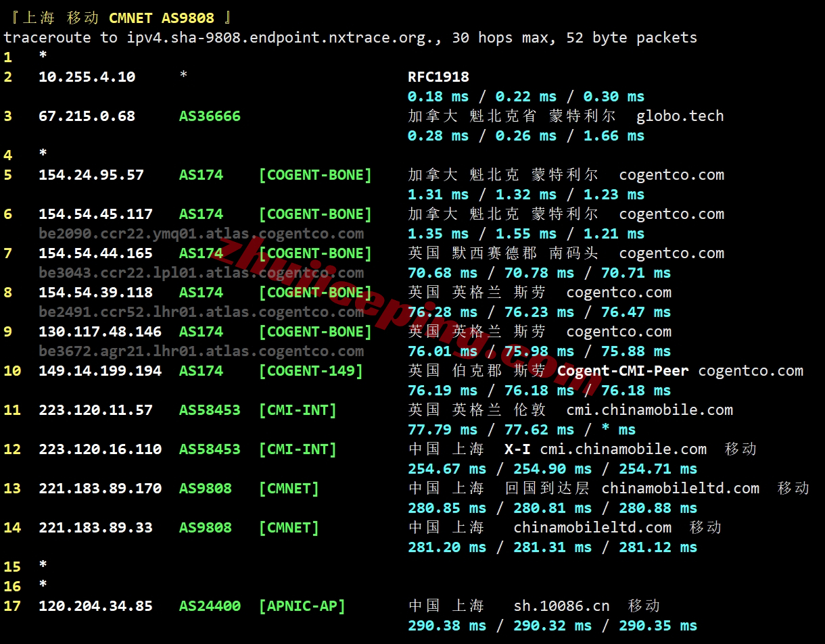Screen dimensions: 825x644
Task: Click hop number 15
Action: (x=12, y=567)
